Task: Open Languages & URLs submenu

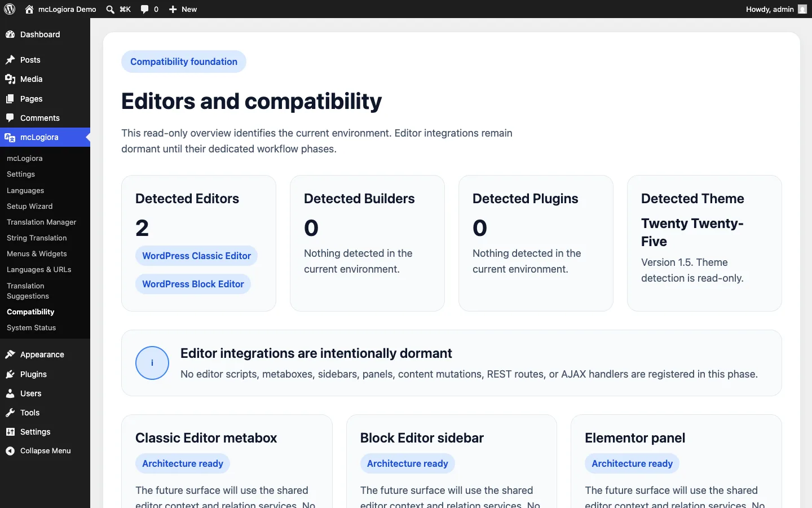Action: [39, 270]
